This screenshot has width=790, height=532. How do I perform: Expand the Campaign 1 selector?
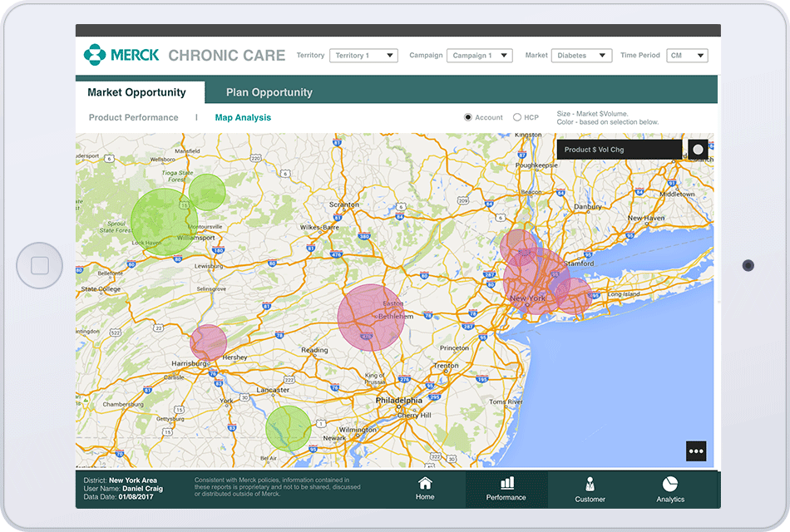click(480, 55)
